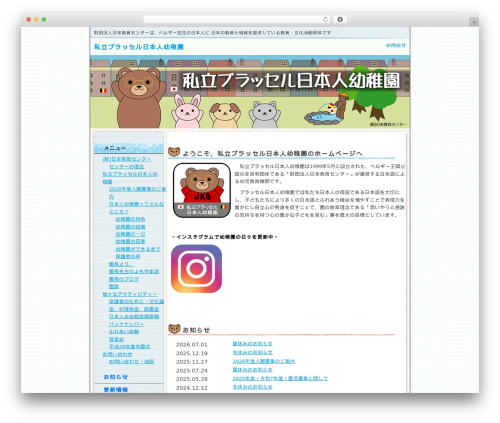Click the browser address bar field
500x423 pixels.
coord(237,19)
